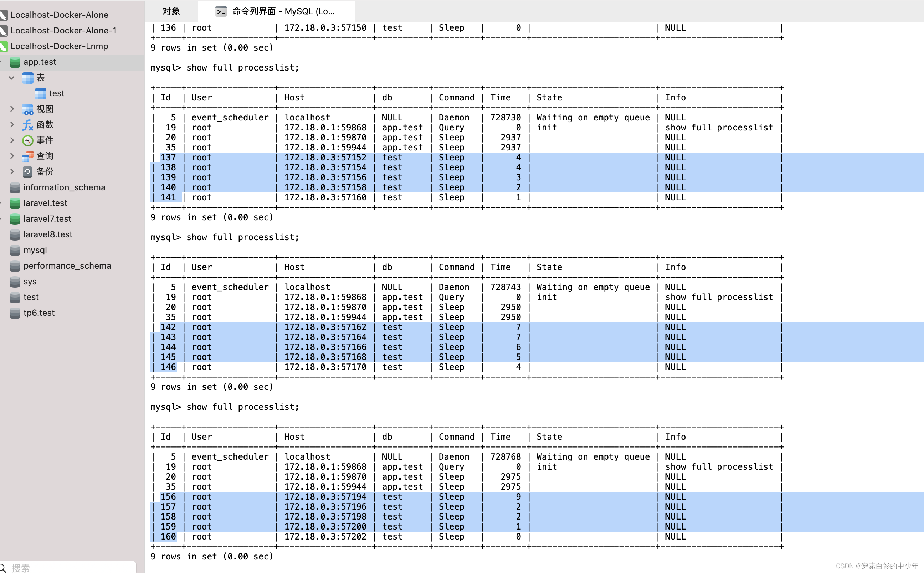This screenshot has width=924, height=573.
Task: Switch to the 对象 tab
Action: click(171, 11)
